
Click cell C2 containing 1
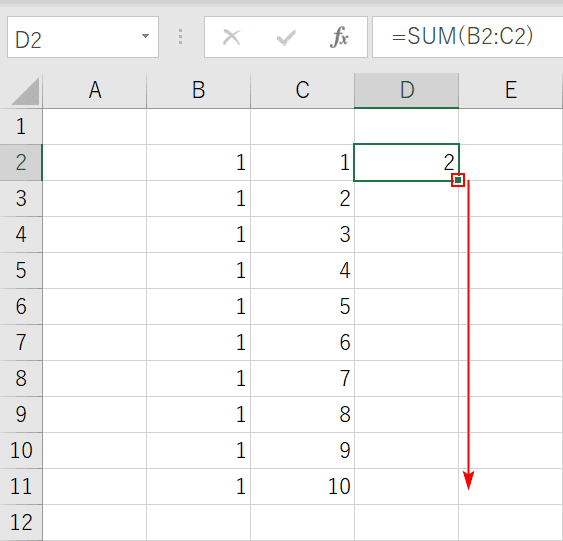tap(302, 162)
